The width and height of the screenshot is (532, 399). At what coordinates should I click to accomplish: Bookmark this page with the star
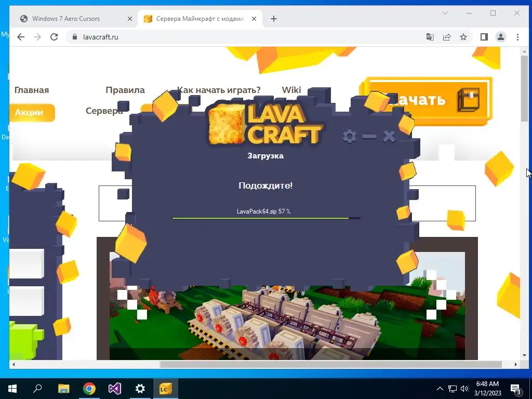point(463,37)
